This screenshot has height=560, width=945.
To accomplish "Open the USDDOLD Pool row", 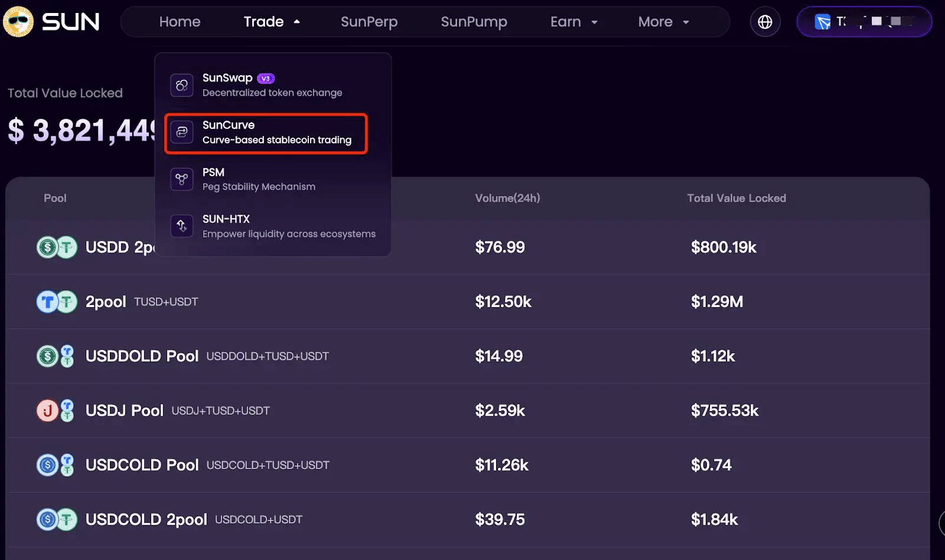I will tap(142, 356).
